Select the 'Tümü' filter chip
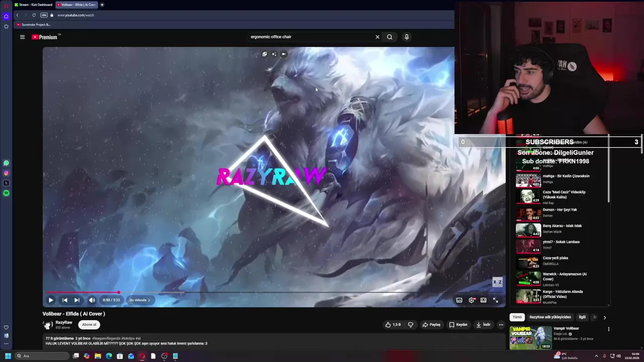 point(517,317)
